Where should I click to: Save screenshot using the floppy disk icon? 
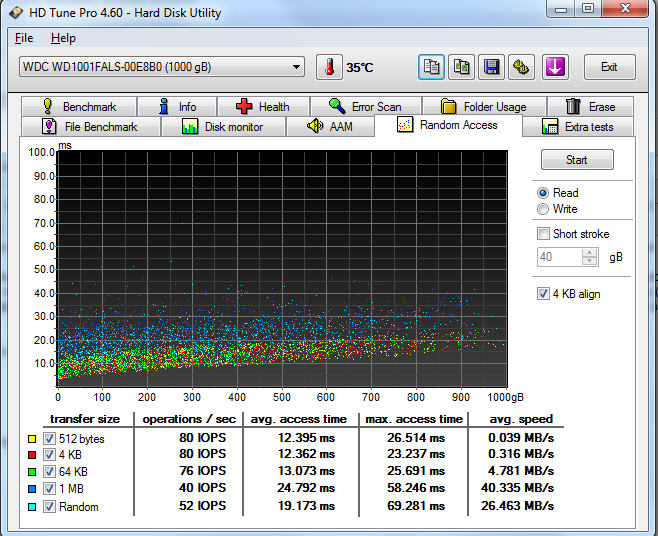(491, 67)
